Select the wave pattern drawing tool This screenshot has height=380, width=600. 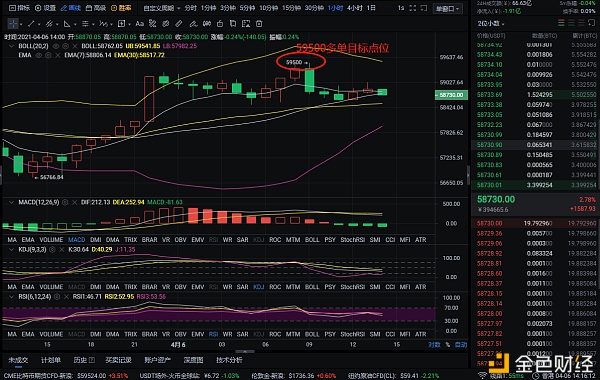click(x=103, y=24)
